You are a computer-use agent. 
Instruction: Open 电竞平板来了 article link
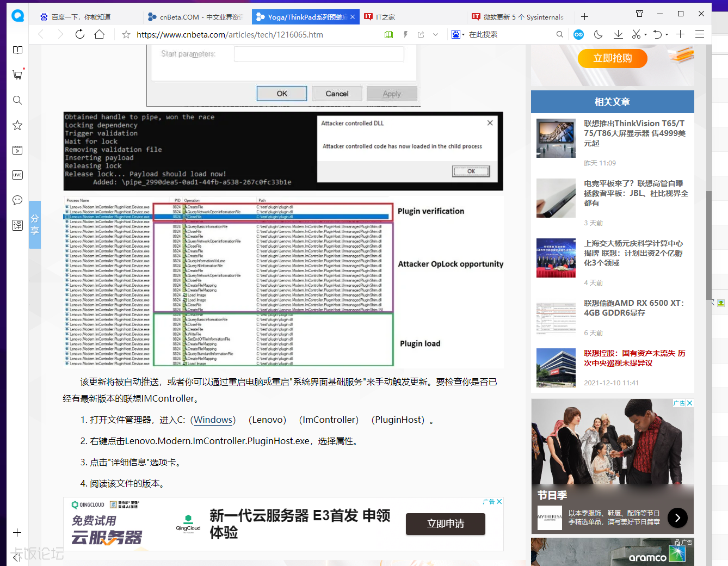(x=636, y=193)
